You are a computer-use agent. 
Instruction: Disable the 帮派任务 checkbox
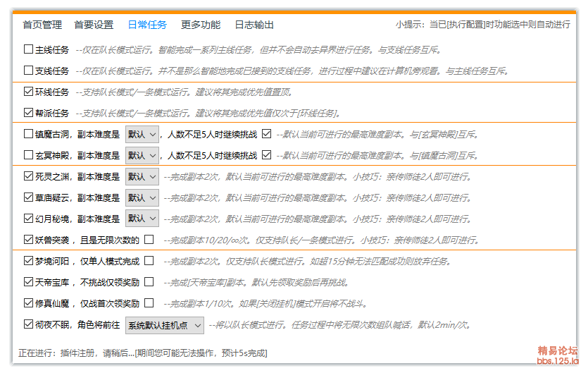28,113
